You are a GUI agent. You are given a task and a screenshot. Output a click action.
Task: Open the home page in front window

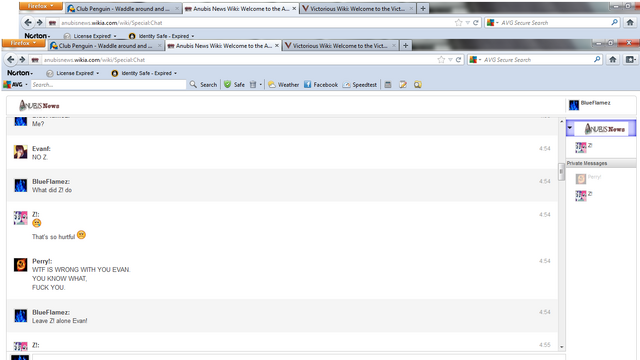click(613, 60)
